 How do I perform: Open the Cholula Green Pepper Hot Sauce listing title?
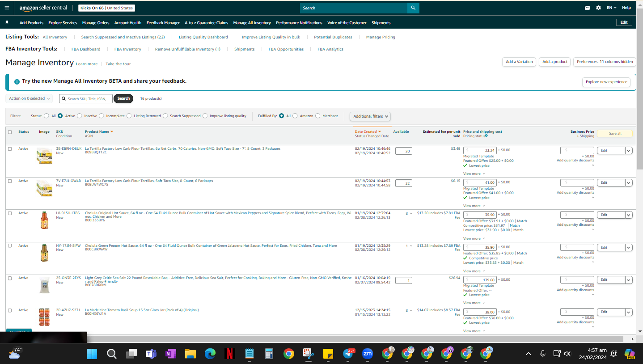click(211, 245)
